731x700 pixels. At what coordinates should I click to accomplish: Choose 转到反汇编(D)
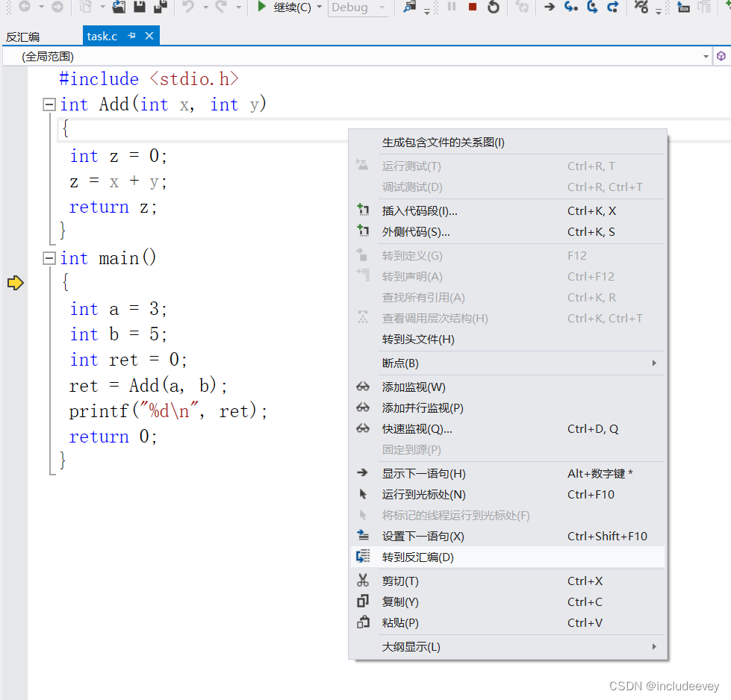pos(508,557)
